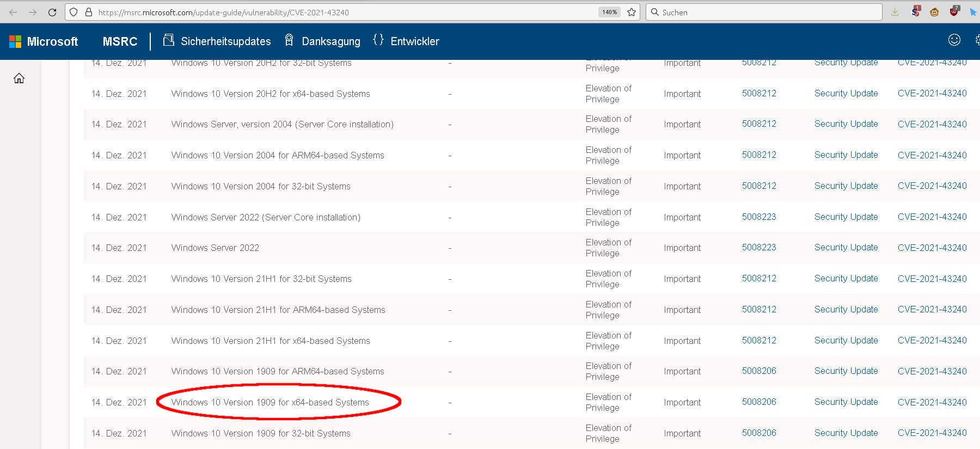
Task: Click Security Update for 1909 x64-based Systems
Action: point(846,402)
